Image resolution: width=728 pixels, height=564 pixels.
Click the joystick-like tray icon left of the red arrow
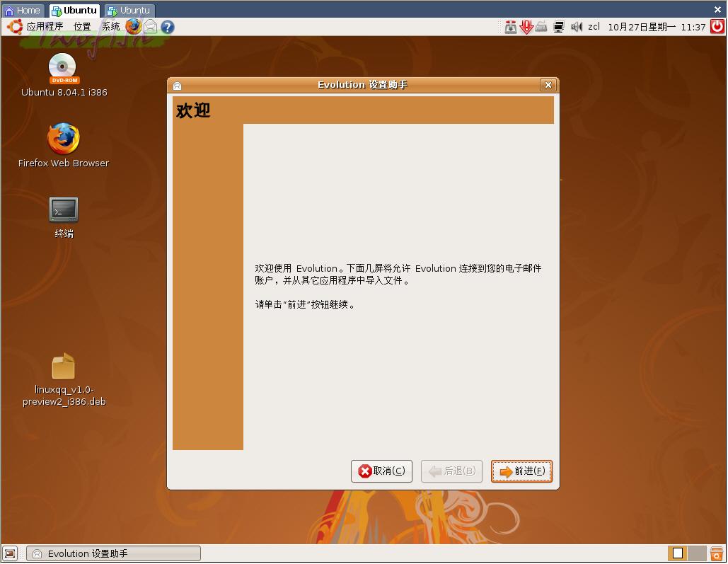click(511, 27)
